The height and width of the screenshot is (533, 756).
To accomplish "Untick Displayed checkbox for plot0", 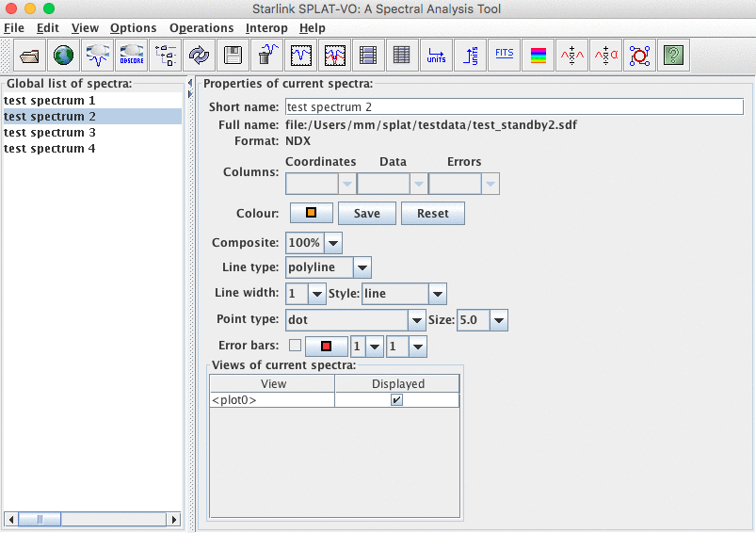I will pos(396,400).
